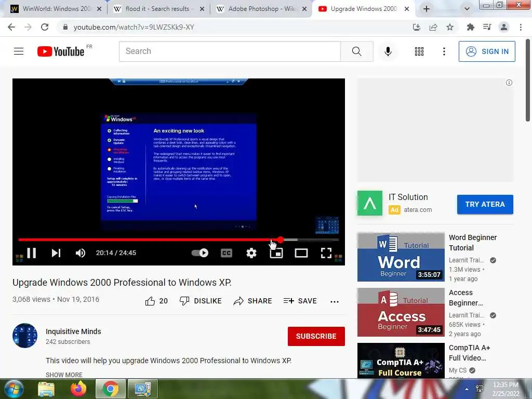Pause the video playback
The height and width of the screenshot is (399, 532).
32,253
